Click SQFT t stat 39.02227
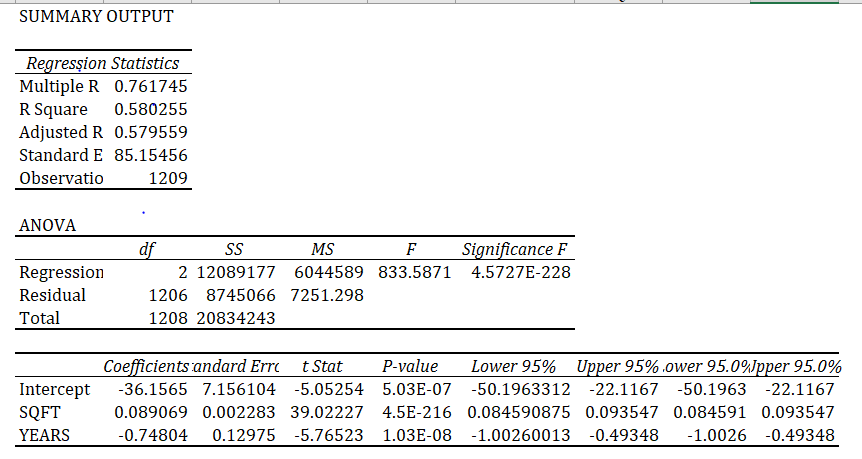The height and width of the screenshot is (459, 862). pos(327,413)
